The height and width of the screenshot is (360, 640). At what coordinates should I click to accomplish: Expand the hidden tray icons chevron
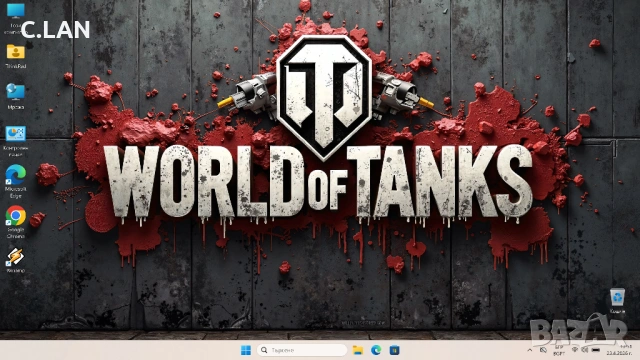[x=529, y=350]
